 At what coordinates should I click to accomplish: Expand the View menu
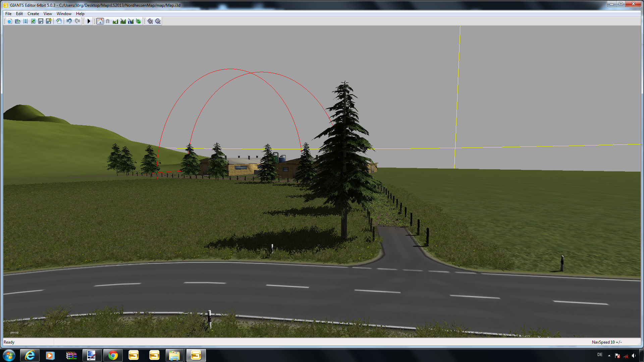click(48, 14)
